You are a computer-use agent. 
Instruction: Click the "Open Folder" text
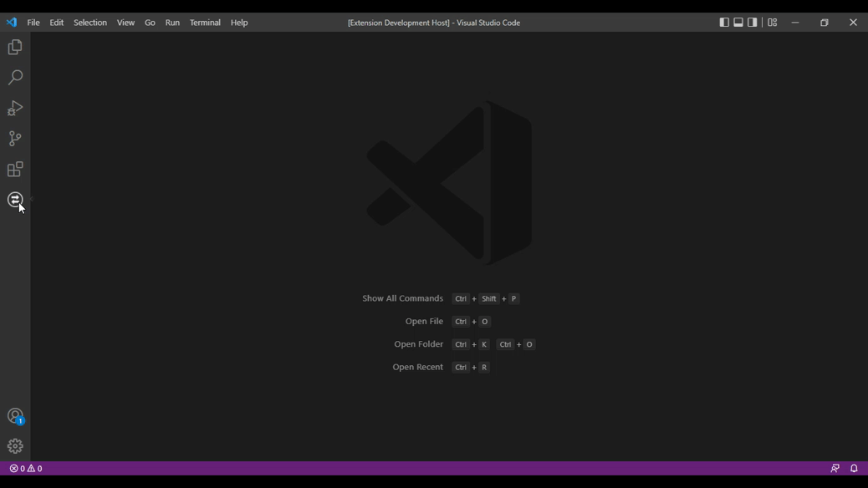(x=418, y=344)
